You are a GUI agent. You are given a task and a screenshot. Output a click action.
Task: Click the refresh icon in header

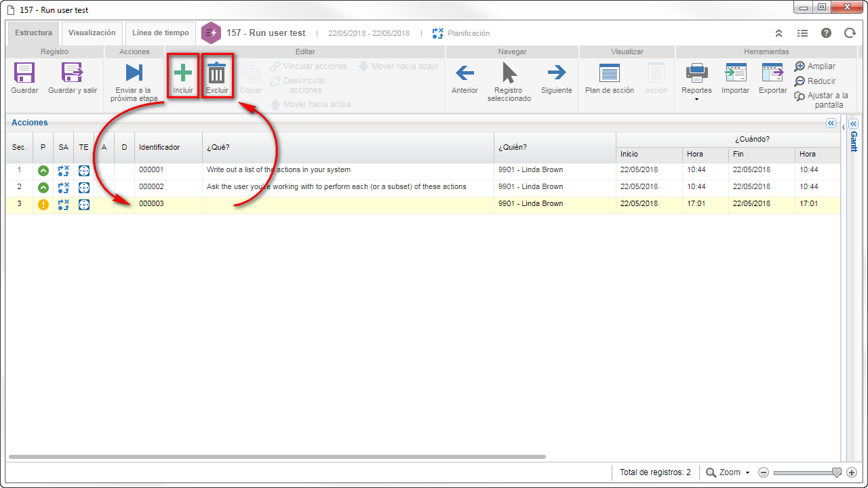point(850,33)
